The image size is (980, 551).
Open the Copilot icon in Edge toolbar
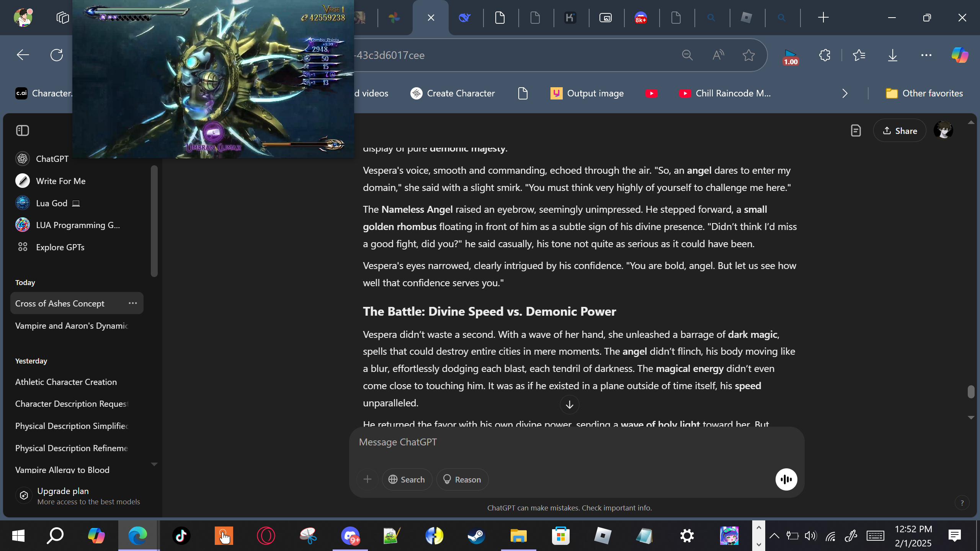click(x=959, y=55)
